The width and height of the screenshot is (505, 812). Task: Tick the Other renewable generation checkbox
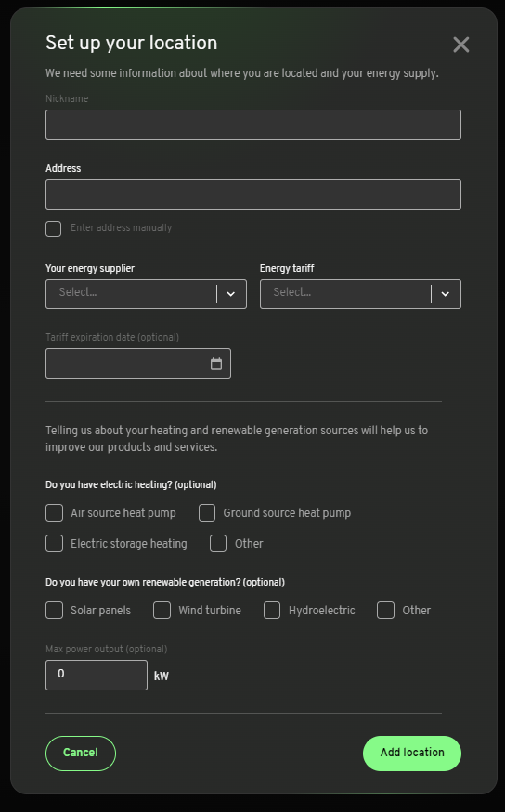pyautogui.click(x=386, y=610)
